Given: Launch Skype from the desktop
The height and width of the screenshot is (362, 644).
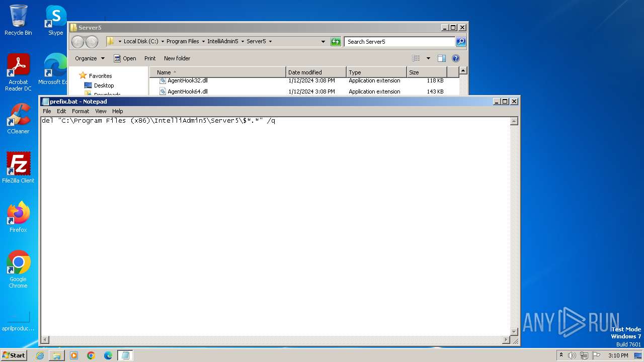Looking at the screenshot, I should tap(55, 20).
